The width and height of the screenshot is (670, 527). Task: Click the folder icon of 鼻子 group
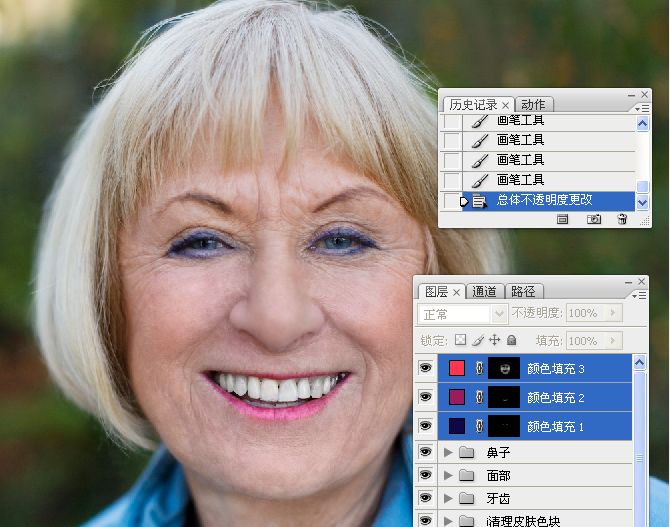[x=467, y=452]
